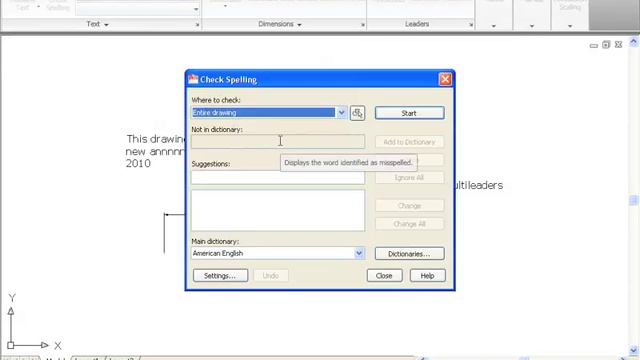Click the Text panel dialog launcher arrow
This screenshot has height=360, width=640.
pos(197,25)
